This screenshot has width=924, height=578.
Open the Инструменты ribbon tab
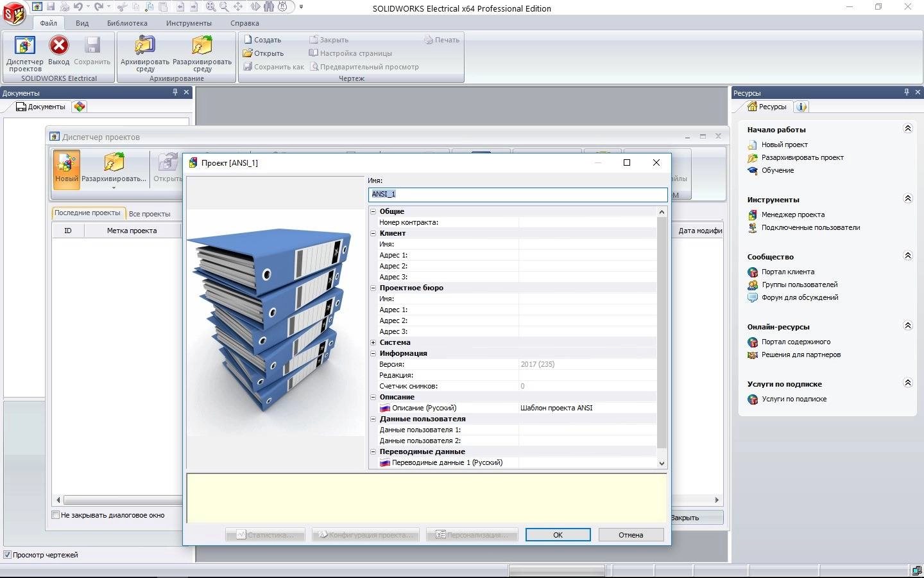tap(189, 23)
